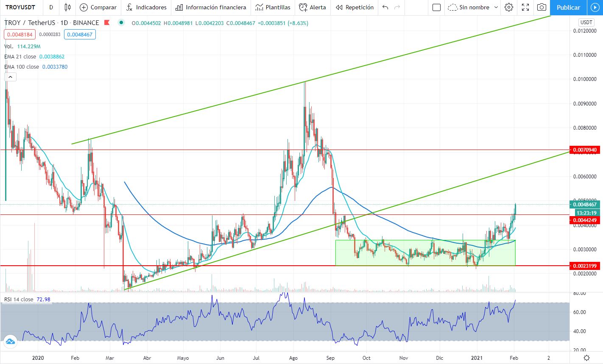Open the Indicadores menu
Image resolution: width=603 pixels, height=364 pixels.
click(x=146, y=7)
